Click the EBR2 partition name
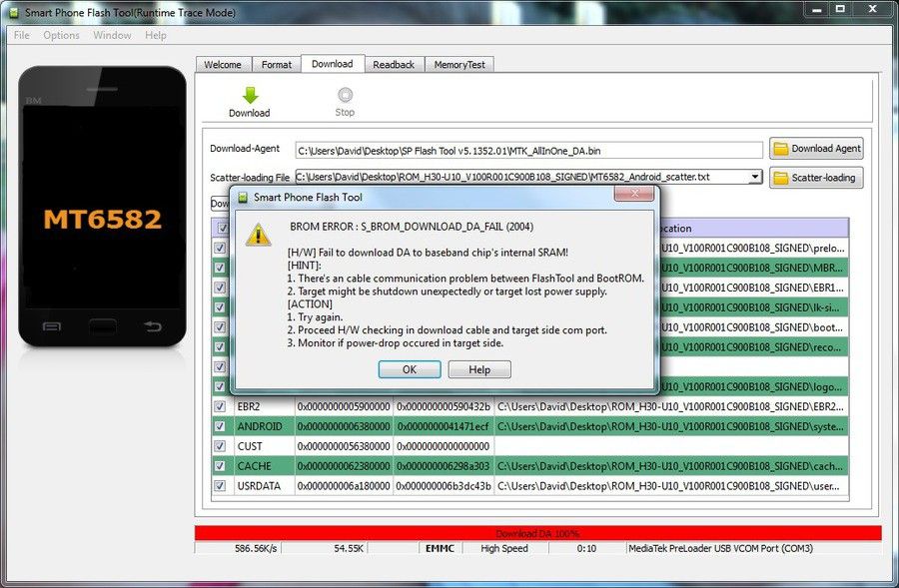Image resolution: width=899 pixels, height=588 pixels. click(249, 406)
